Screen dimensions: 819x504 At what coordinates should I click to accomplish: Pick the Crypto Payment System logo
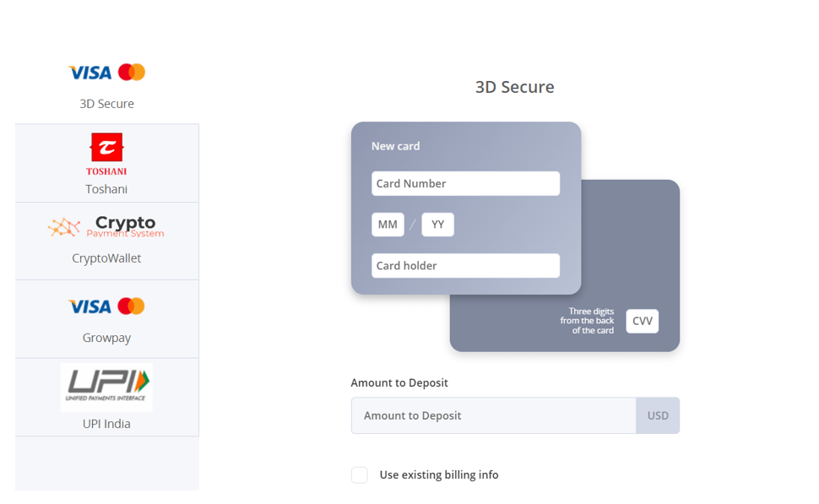click(106, 226)
